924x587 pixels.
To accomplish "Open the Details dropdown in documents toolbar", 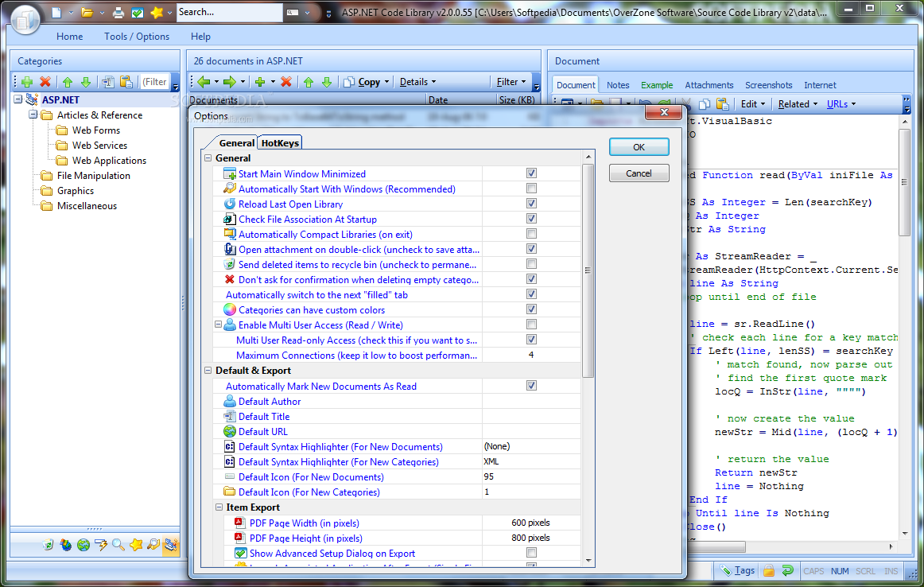I will (x=417, y=82).
